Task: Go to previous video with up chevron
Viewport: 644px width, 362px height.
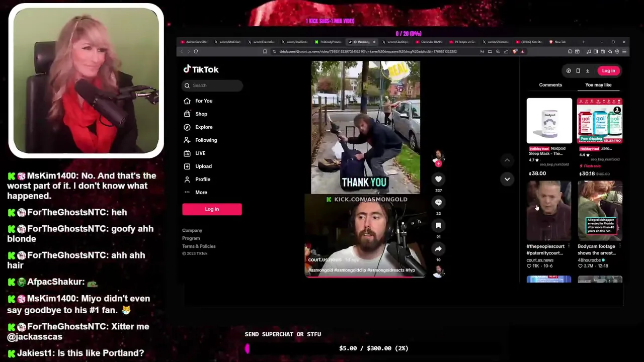Action: point(507,160)
